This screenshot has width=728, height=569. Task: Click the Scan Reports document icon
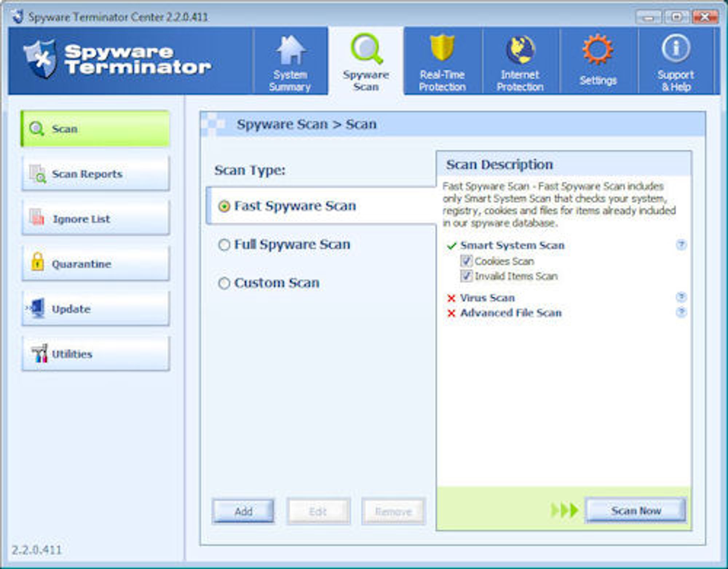(x=37, y=174)
